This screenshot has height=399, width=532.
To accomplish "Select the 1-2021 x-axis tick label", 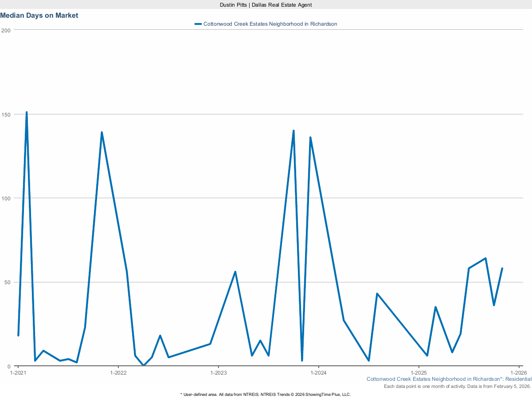I will [18, 373].
